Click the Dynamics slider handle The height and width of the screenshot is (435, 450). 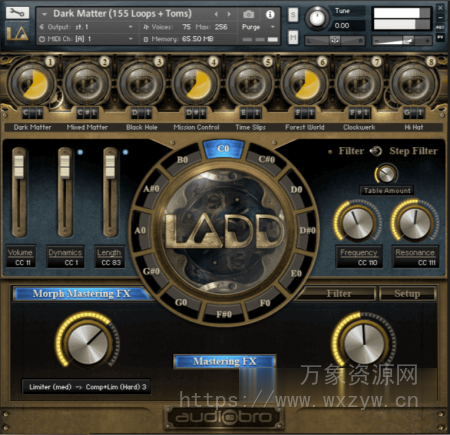pos(65,166)
